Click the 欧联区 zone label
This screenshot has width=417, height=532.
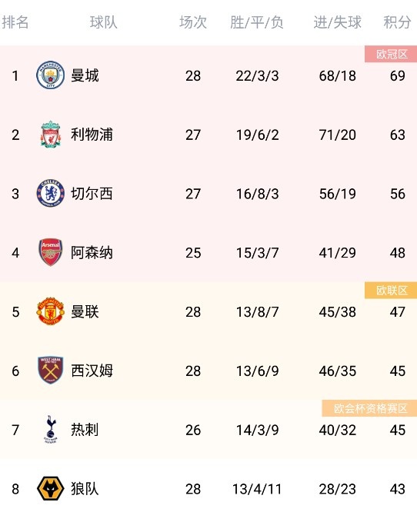[x=391, y=290]
